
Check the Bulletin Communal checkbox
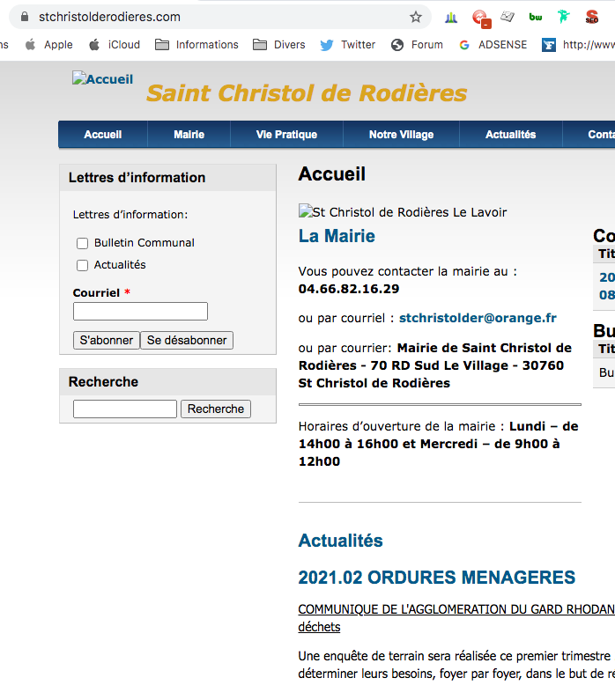point(82,243)
